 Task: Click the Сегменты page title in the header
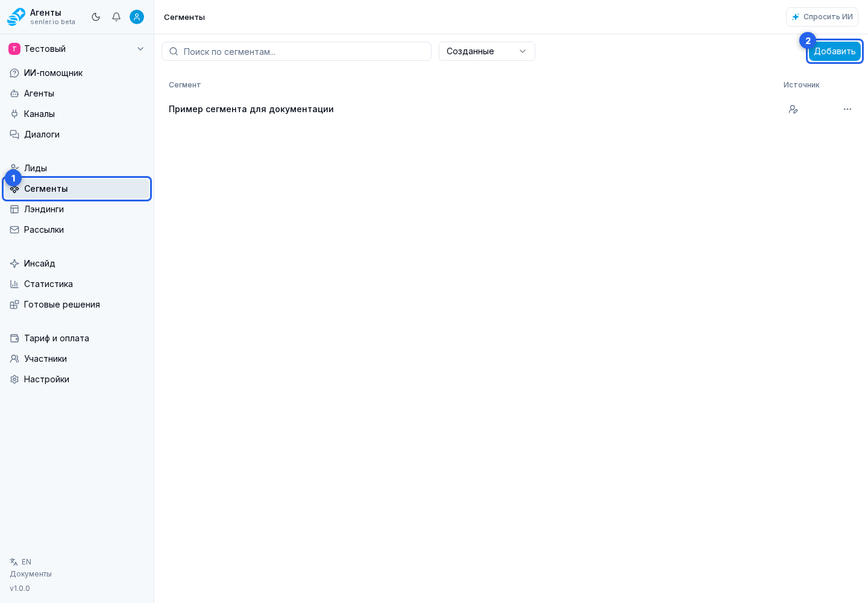[x=184, y=17]
